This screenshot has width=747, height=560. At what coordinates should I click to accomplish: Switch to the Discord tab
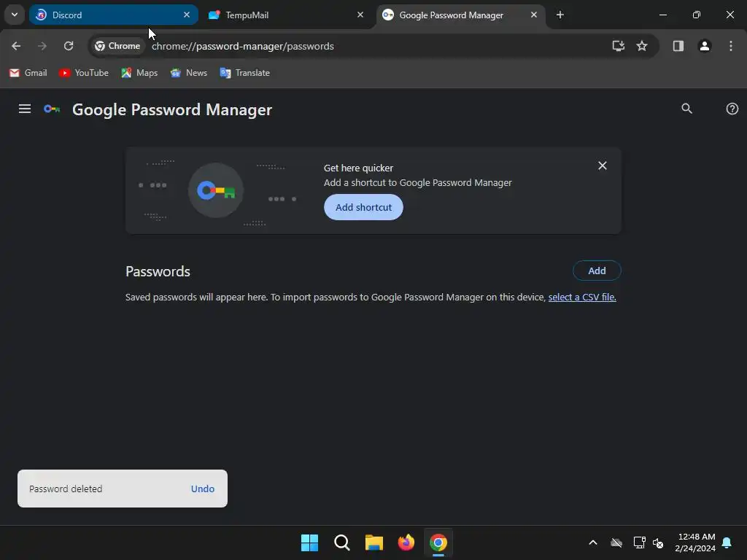pos(113,15)
